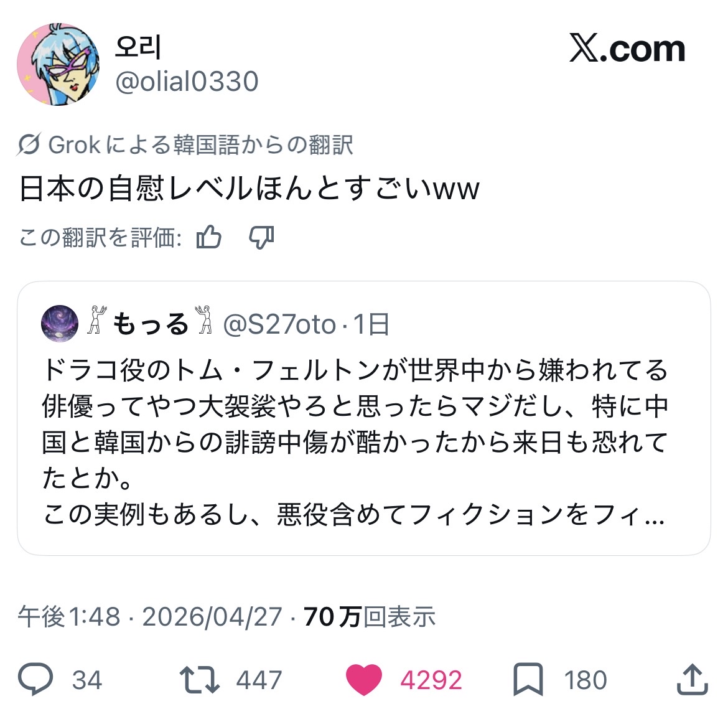728x714 pixels.
Task: Open the 午後1:48 2026/04/27 timestamp
Action: 150,616
